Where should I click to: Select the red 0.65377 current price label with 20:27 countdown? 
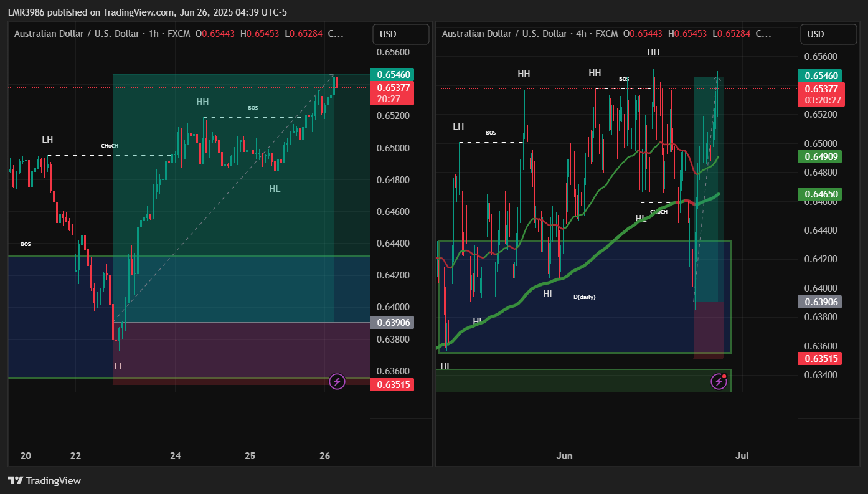[393, 93]
